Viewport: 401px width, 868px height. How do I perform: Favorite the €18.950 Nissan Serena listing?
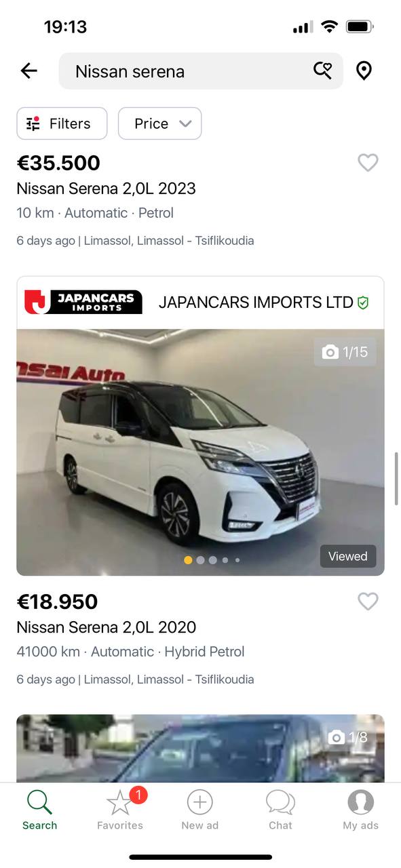tap(368, 601)
